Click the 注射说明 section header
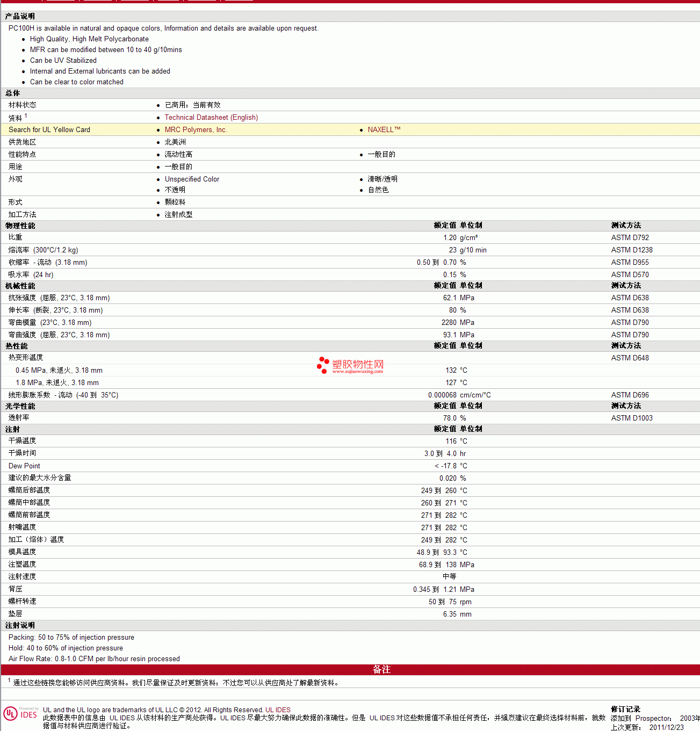700x731 pixels. 20,625
